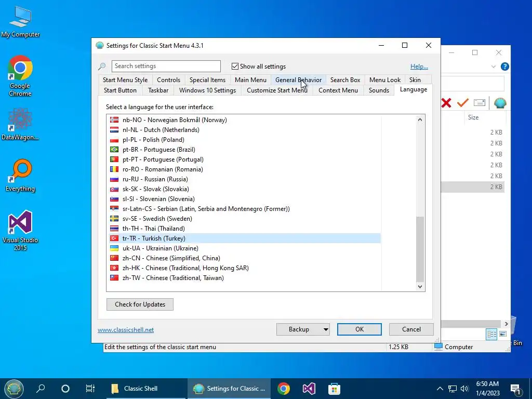The image size is (532, 399).
Task: Click the Classic Shell start button
Action: click(x=14, y=389)
